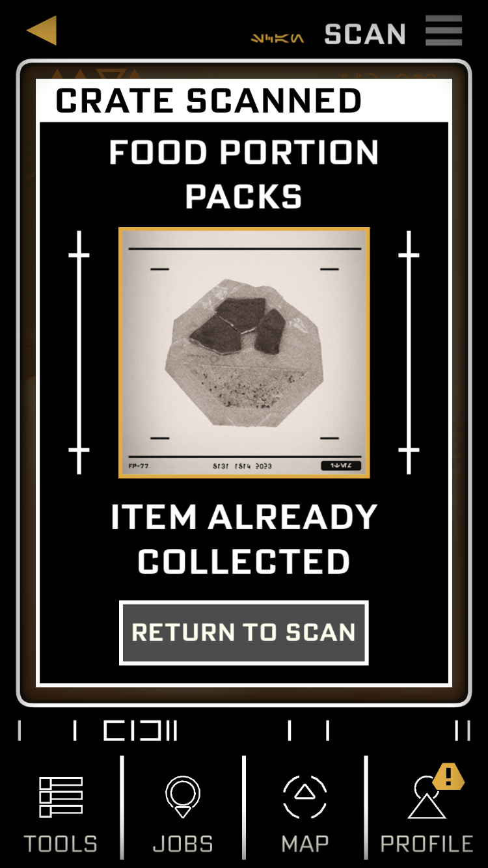Tap the Profile warning alert badge
The image size is (488, 868).
tap(448, 776)
